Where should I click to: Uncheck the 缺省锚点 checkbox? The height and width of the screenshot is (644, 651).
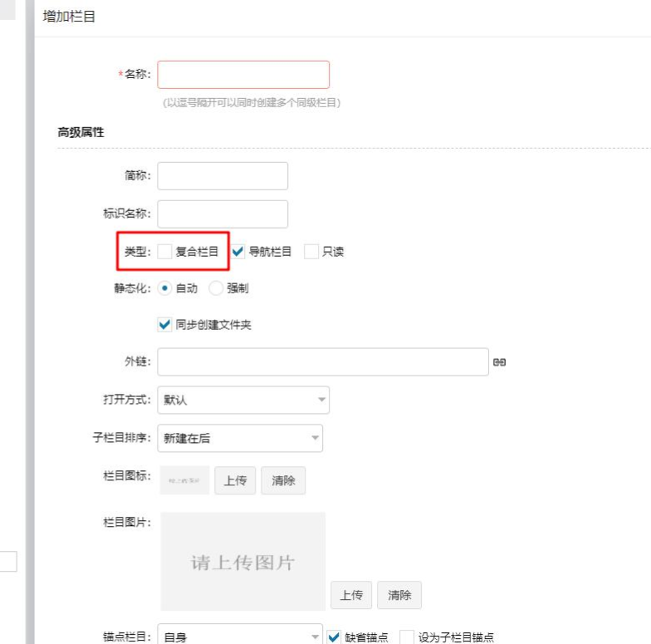pos(335,637)
